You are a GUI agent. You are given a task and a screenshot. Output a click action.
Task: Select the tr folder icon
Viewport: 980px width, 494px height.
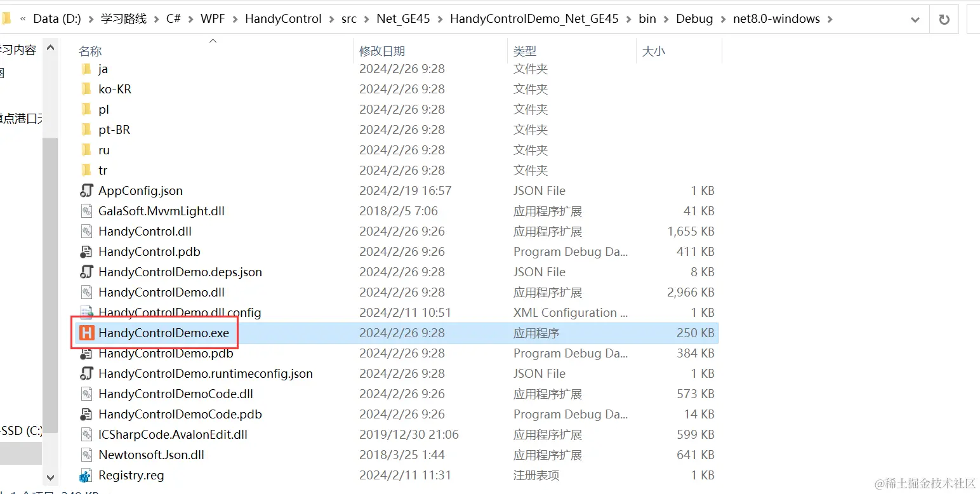(x=87, y=170)
